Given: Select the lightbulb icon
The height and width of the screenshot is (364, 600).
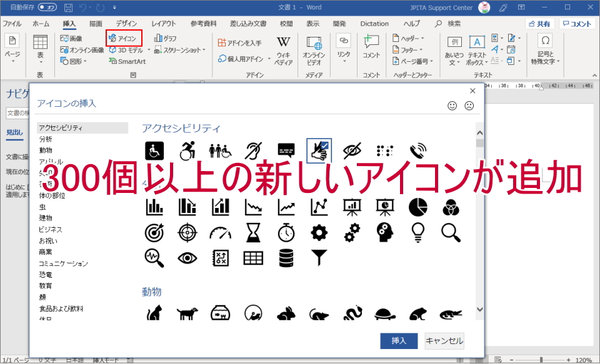Looking at the screenshot, I should (x=418, y=232).
